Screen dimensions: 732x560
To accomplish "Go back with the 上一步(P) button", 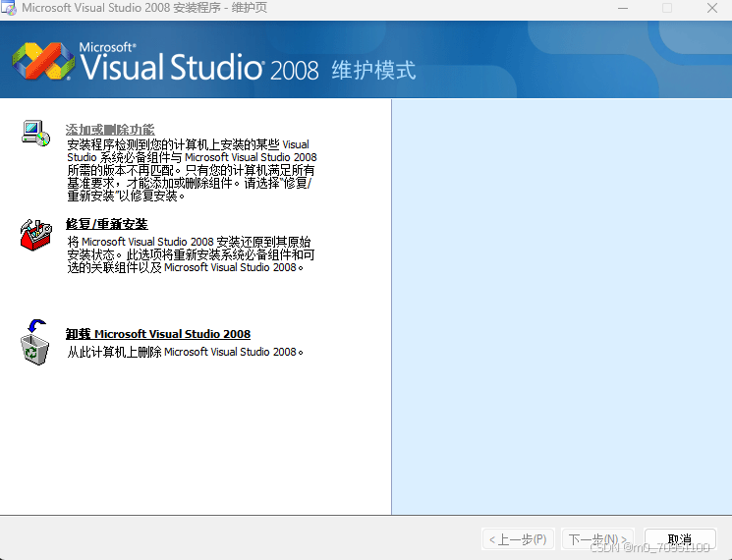I will point(518,539).
